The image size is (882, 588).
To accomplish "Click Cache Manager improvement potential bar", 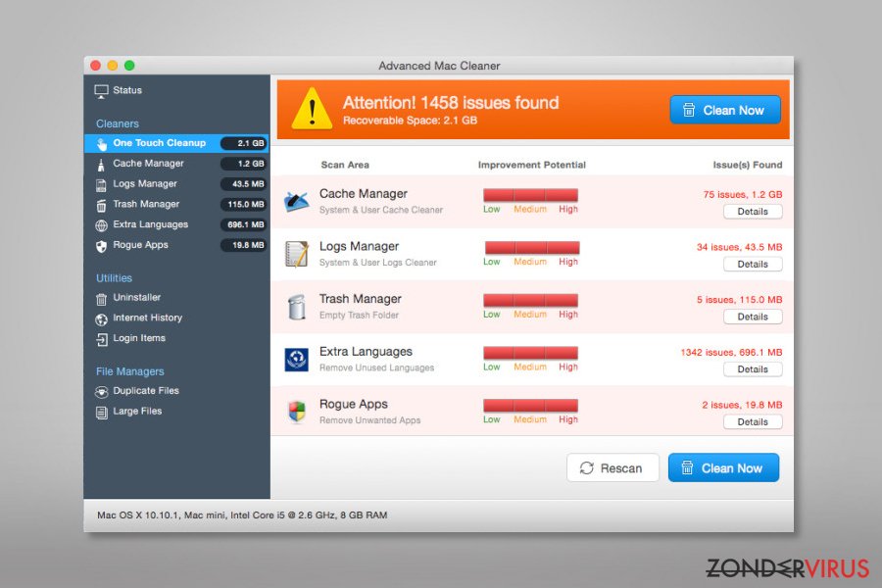I will point(530,195).
